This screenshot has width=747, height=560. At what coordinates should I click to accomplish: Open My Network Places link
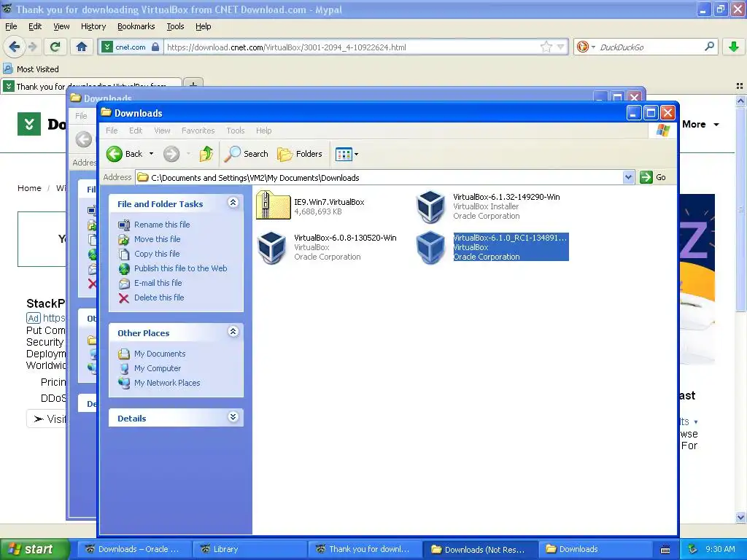point(167,383)
